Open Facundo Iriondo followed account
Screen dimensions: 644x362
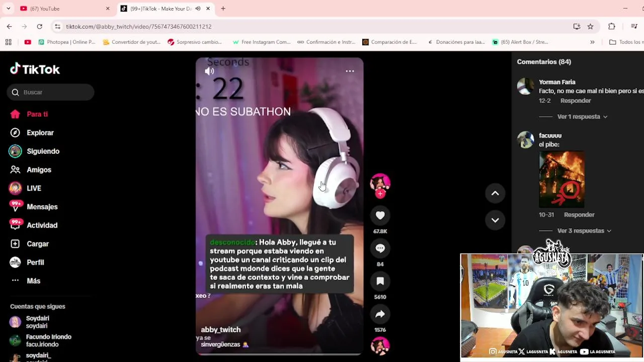tap(41, 340)
